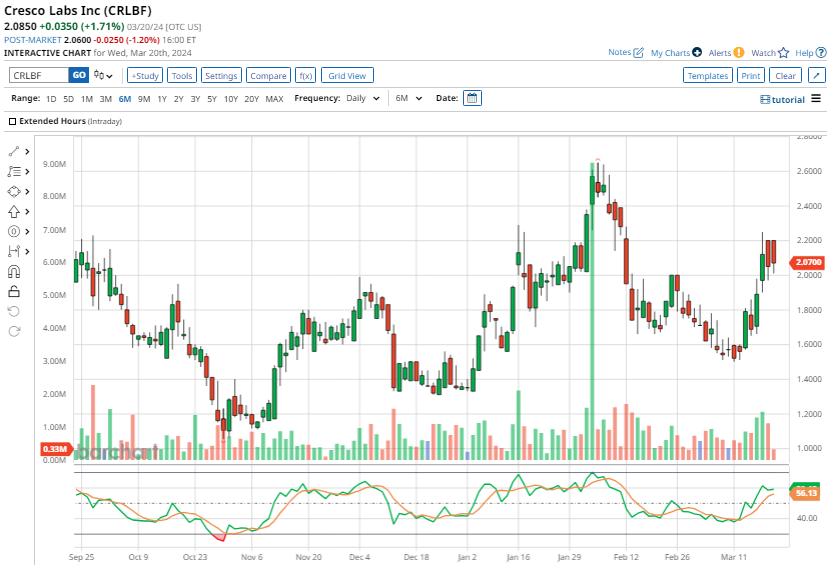Open the Settings menu
Viewport: 827px width, 570px height.
click(x=221, y=75)
